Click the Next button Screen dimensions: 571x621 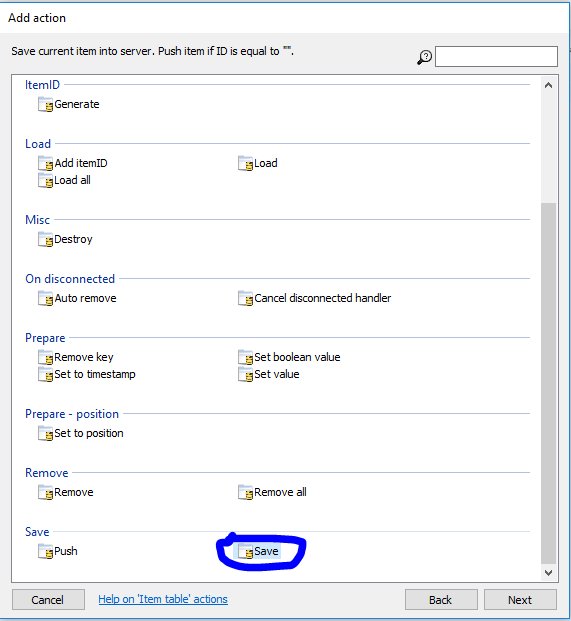point(520,600)
